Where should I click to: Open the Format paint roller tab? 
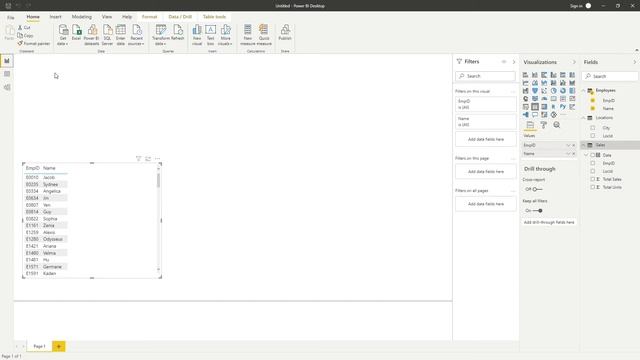click(x=543, y=125)
